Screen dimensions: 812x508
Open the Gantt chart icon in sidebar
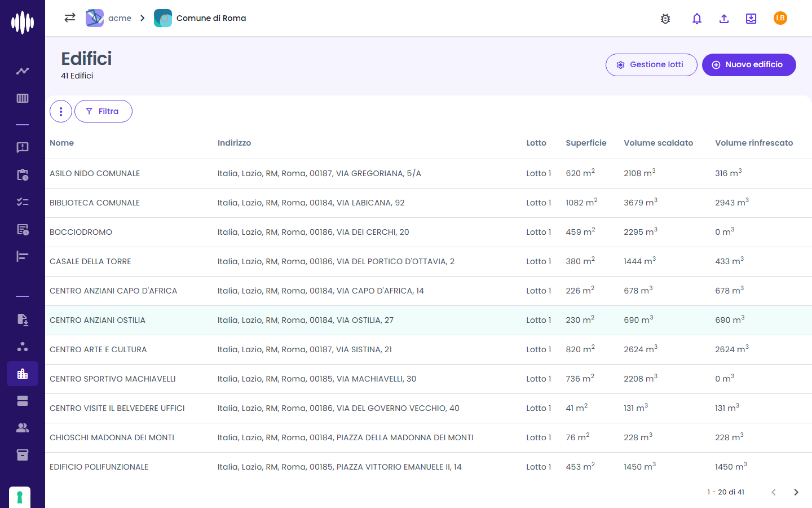coord(23,256)
